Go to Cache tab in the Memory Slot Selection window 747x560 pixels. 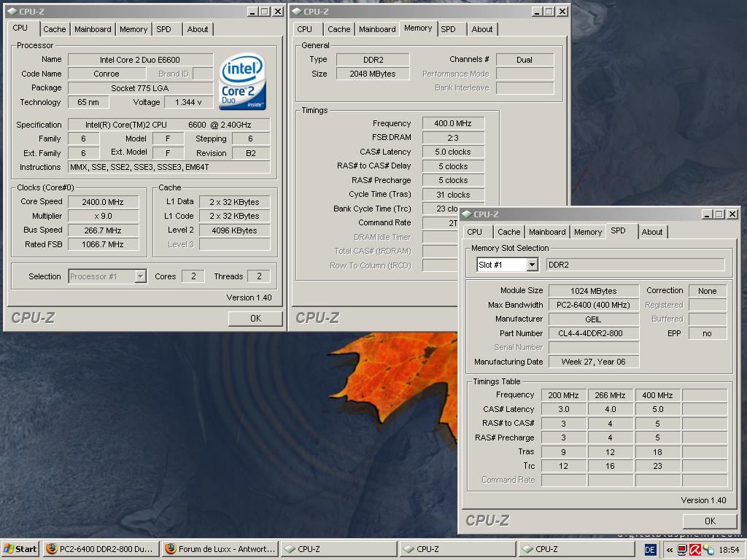(508, 232)
